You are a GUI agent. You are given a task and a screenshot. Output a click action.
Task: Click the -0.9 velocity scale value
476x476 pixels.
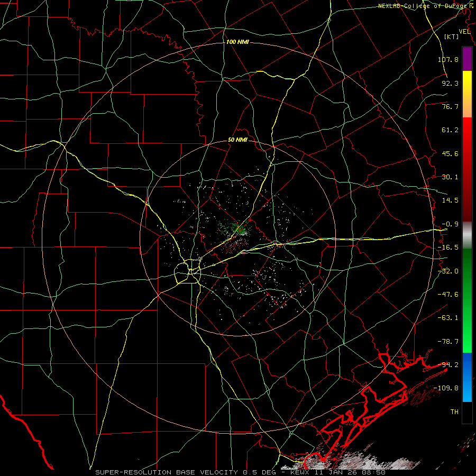point(450,224)
